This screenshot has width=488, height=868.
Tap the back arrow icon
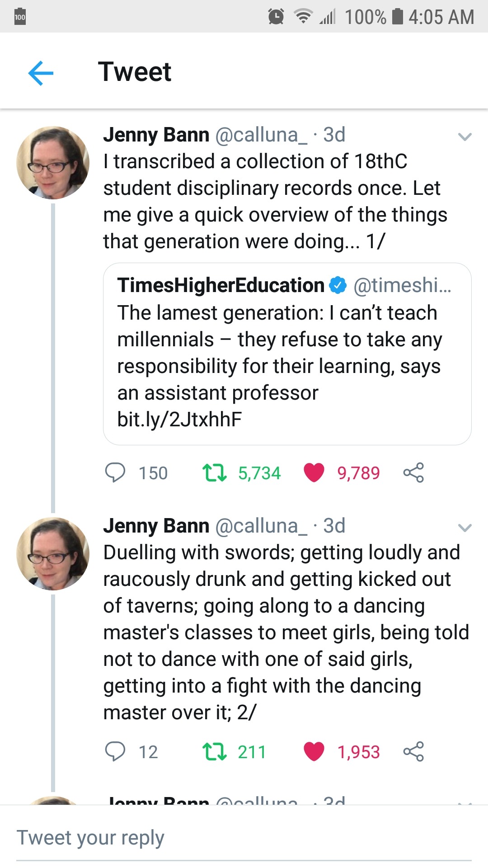[x=41, y=73]
